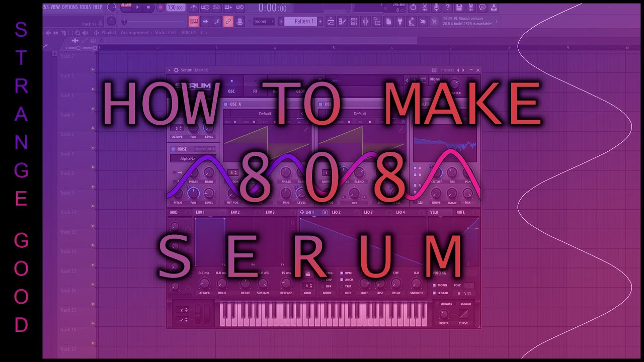Toggle the NOISE oscillator enable switch

point(173,149)
